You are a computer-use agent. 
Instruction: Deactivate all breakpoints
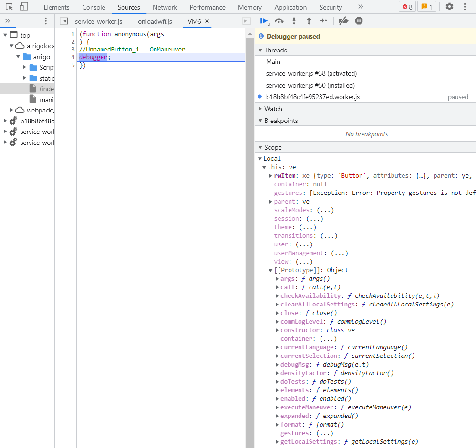pos(343,21)
